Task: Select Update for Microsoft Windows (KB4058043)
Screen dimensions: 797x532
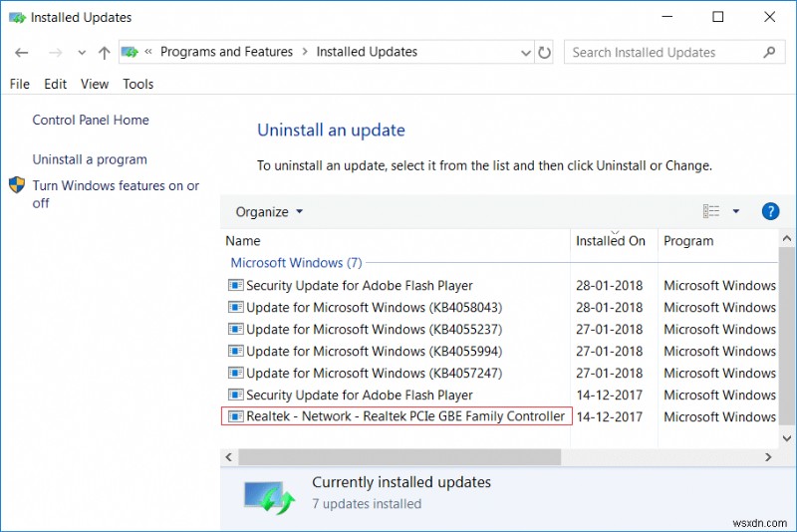Action: pyautogui.click(x=375, y=308)
